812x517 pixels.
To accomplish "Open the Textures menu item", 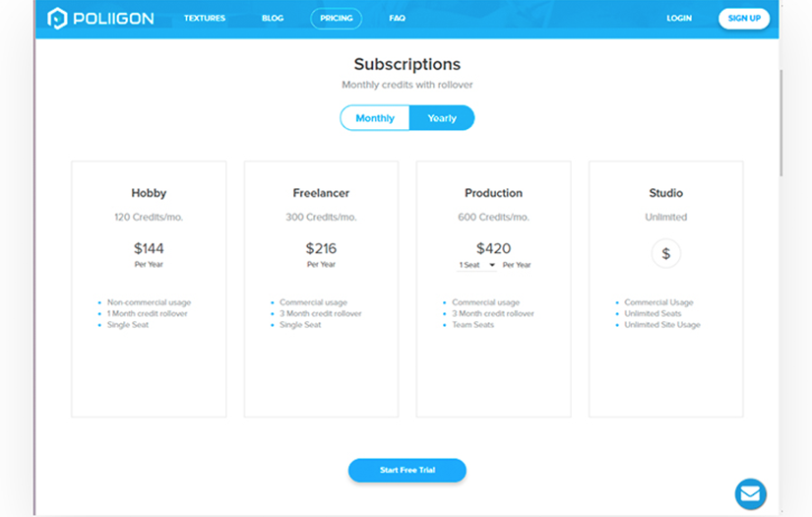I will click(205, 18).
